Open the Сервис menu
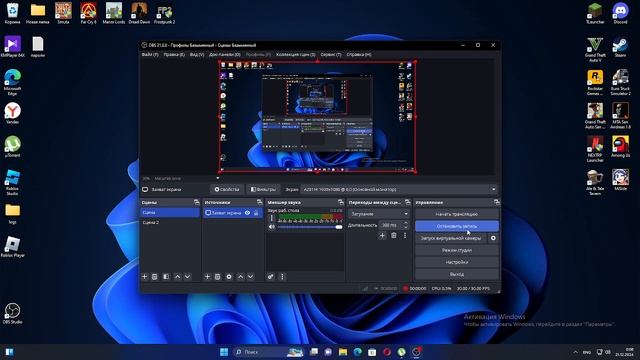 point(331,54)
